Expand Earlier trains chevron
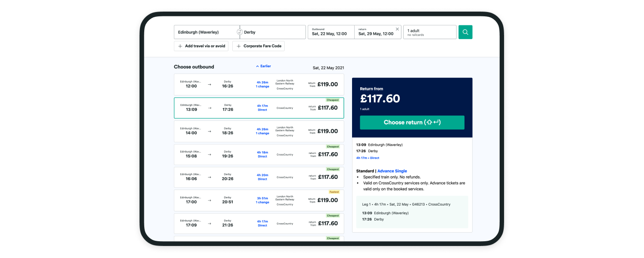The width and height of the screenshot is (644, 258). point(258,66)
